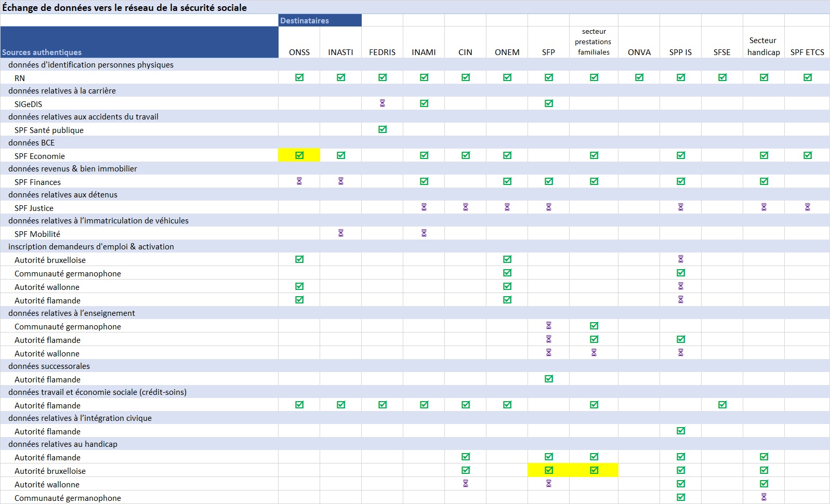Click the 'secteur prestations familiales' column header
The width and height of the screenshot is (830, 504).
(x=594, y=42)
